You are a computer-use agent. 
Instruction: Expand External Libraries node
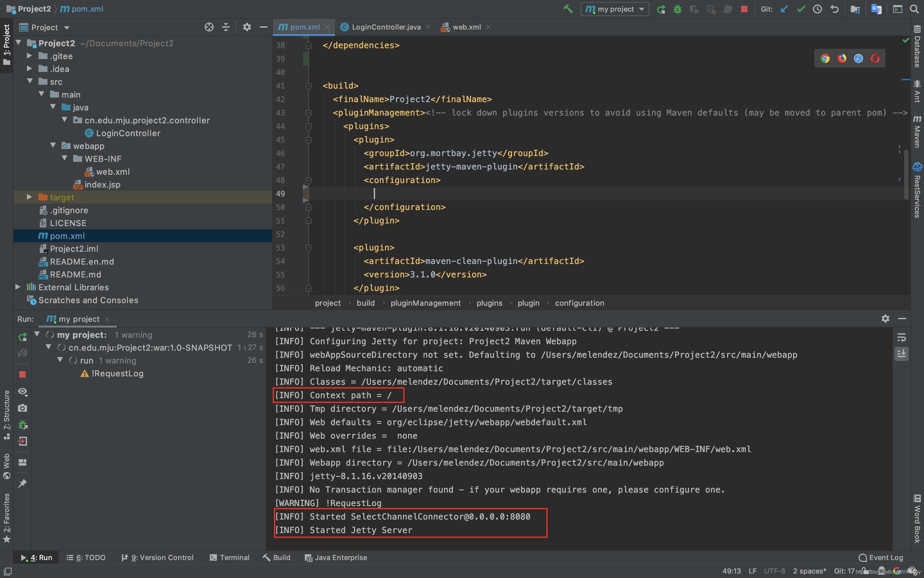click(x=18, y=287)
